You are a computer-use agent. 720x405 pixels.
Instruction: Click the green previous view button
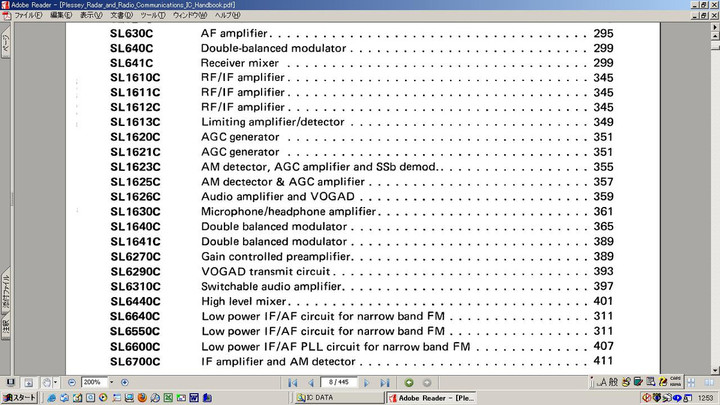(410, 382)
